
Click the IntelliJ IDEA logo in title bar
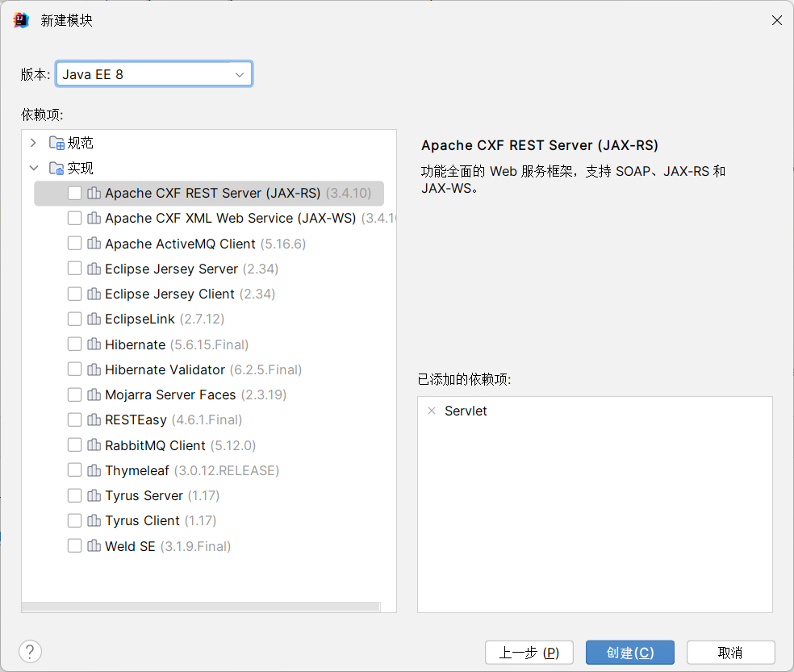(21, 20)
